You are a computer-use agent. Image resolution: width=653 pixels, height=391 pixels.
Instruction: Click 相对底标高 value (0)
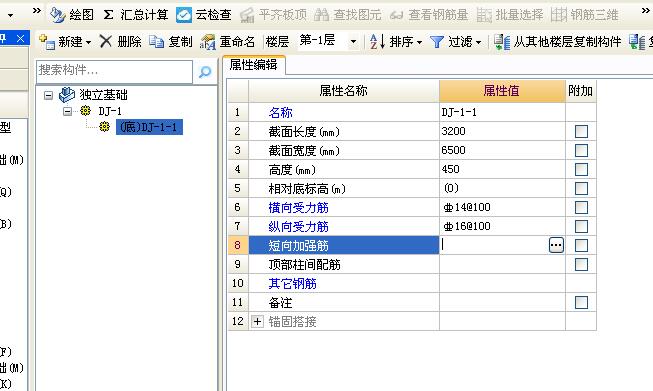(502, 188)
